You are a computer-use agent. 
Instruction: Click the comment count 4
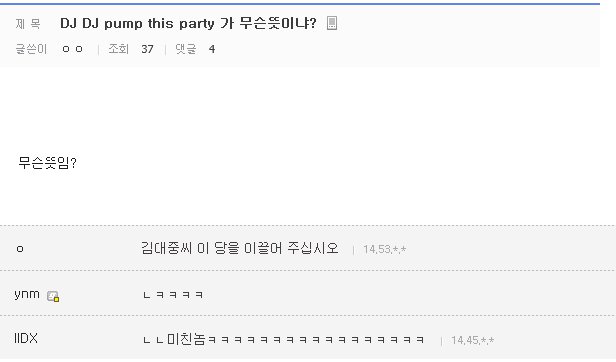click(x=212, y=49)
